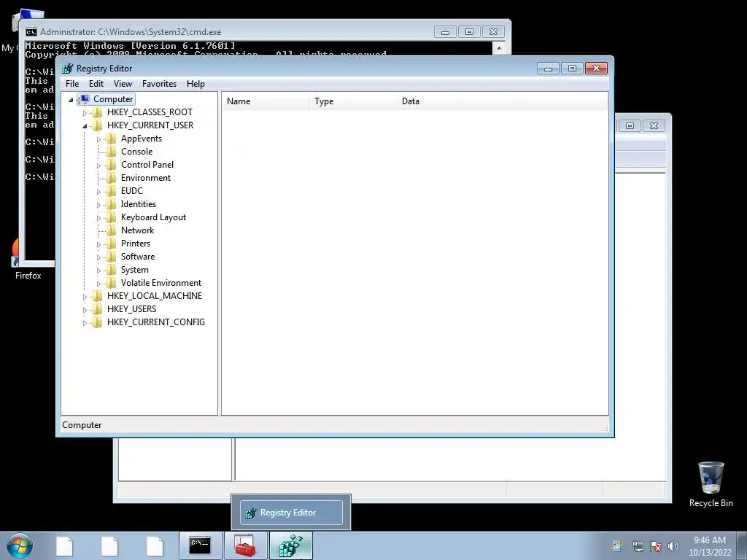Click the Identities folder icon
Screen dimensions: 747x560
(111, 204)
